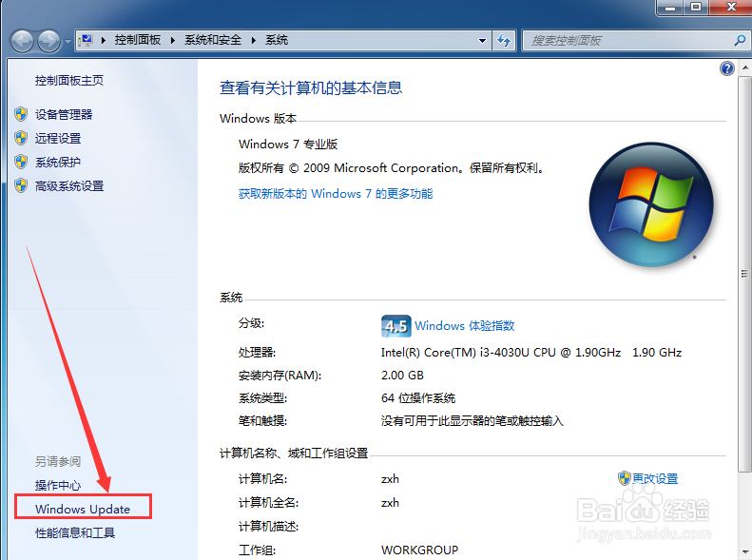752x560 pixels.
Task: Click the computer icon in address bar
Action: tap(86, 40)
